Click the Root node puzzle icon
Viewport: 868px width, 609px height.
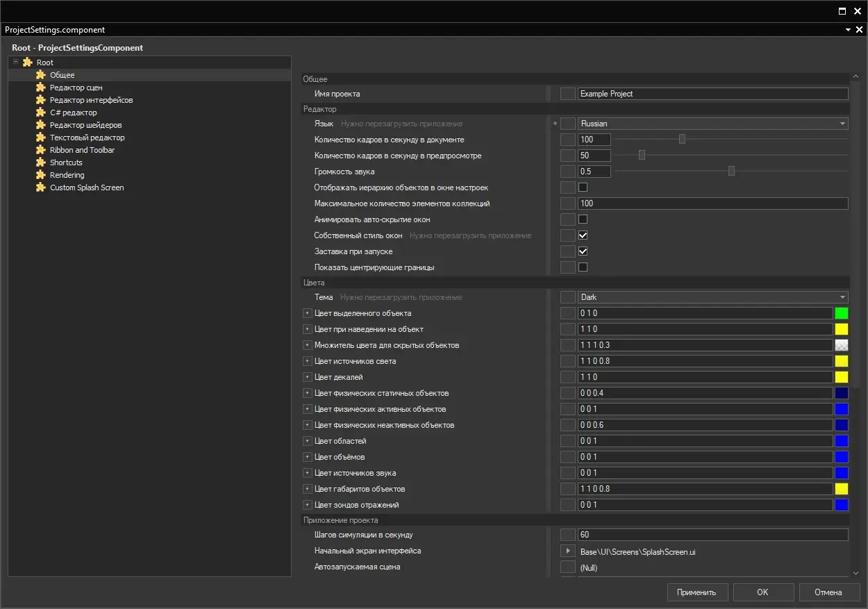(x=28, y=62)
